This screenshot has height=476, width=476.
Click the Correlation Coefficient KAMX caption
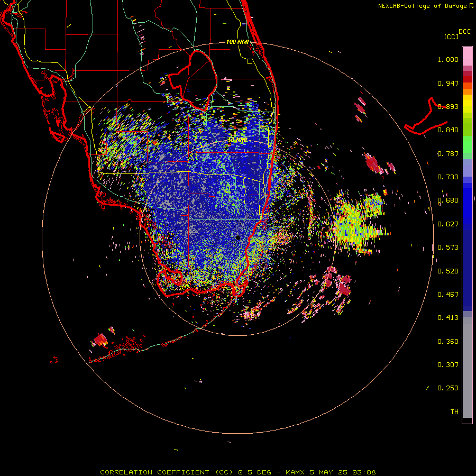point(237,472)
